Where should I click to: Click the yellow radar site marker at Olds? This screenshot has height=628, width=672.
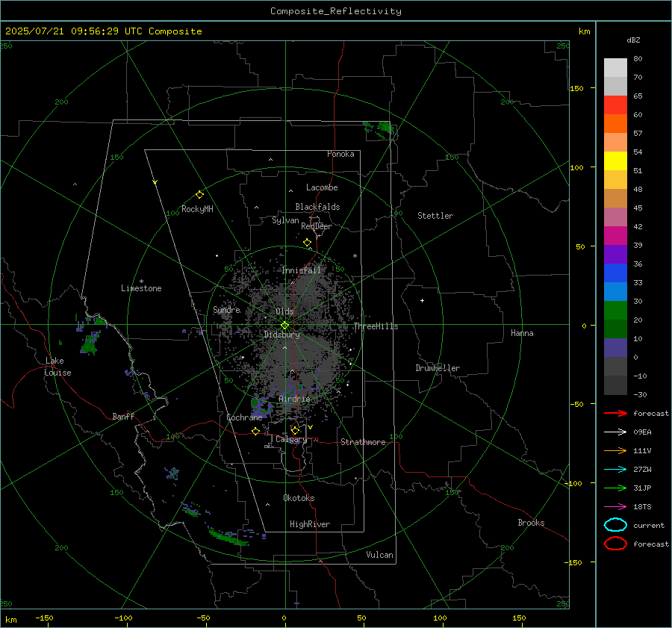285,325
